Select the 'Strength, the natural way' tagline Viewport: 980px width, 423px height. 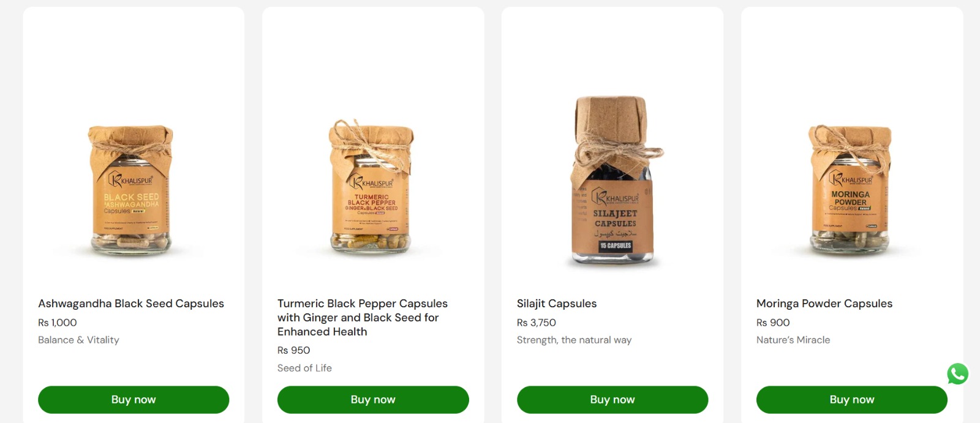tap(574, 340)
